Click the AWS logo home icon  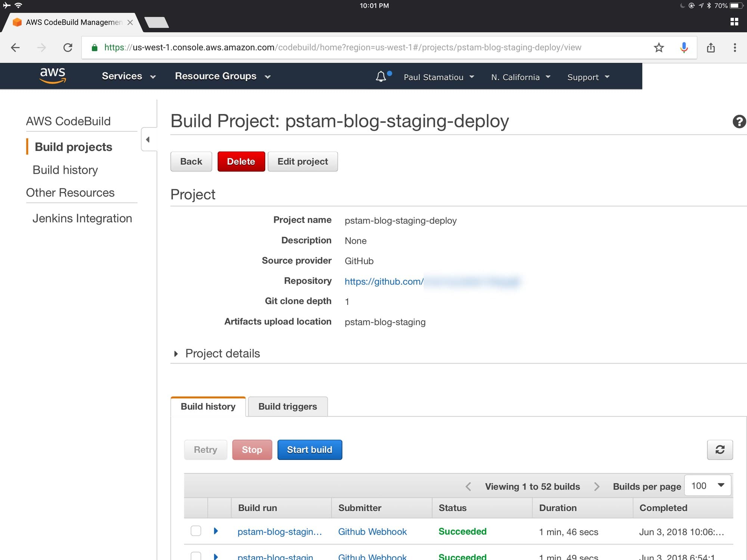pos(53,75)
